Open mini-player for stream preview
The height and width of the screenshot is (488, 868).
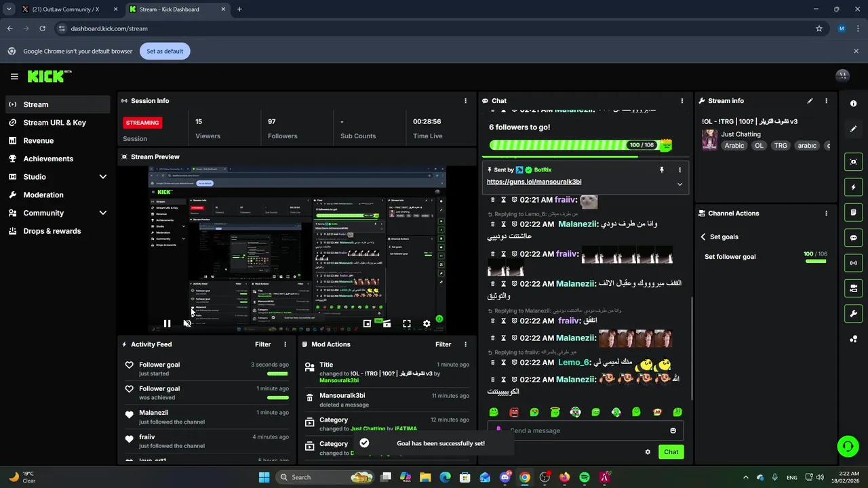coord(367,323)
